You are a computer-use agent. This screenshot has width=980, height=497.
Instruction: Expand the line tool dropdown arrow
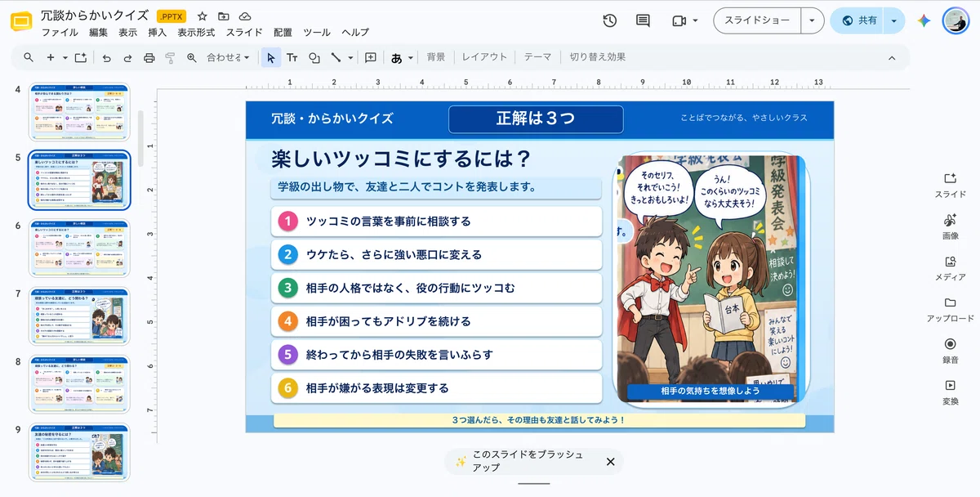350,57
